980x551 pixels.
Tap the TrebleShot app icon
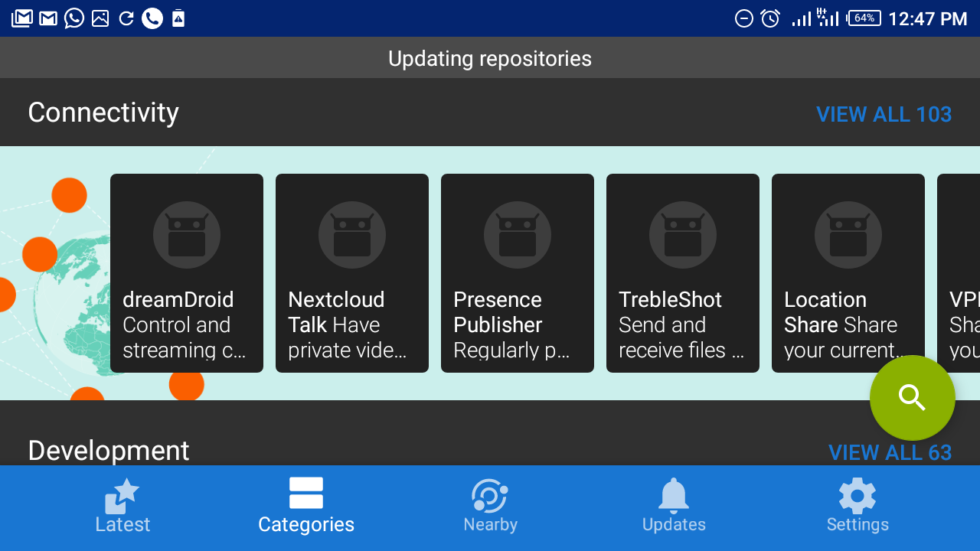(x=683, y=235)
